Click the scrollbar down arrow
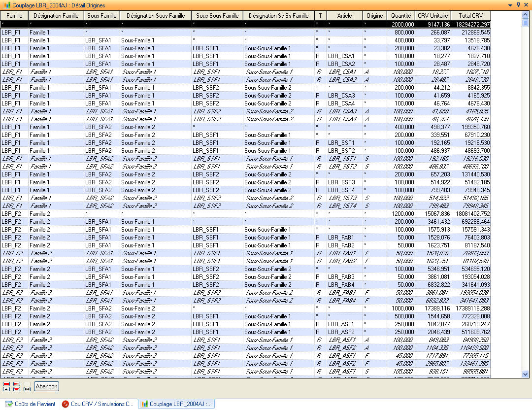Screen dimensions: 532x410 point(525,375)
